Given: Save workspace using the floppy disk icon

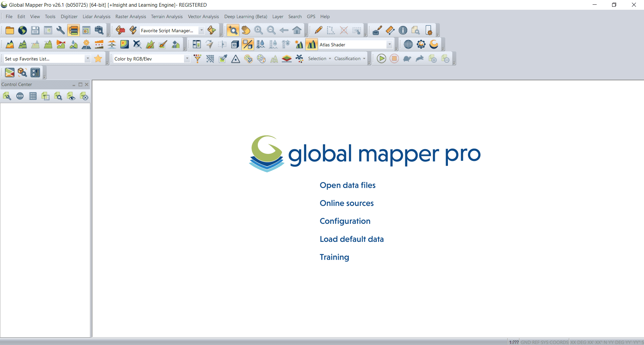Looking at the screenshot, I should pos(35,30).
